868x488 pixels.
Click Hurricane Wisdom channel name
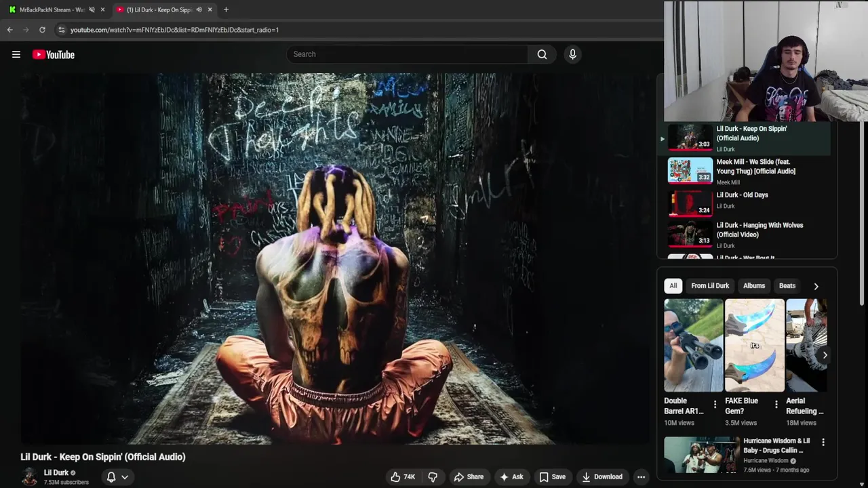click(x=766, y=461)
